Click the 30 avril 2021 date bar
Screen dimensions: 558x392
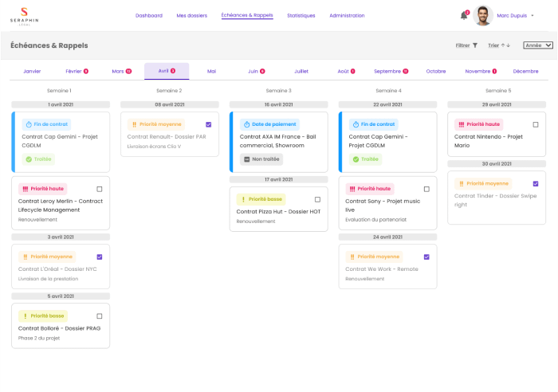[497, 163]
